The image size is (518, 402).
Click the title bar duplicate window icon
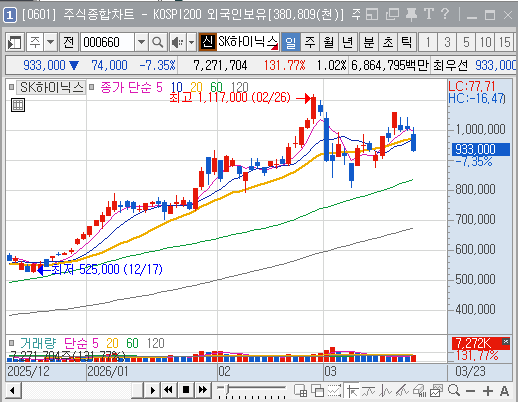tap(392, 15)
